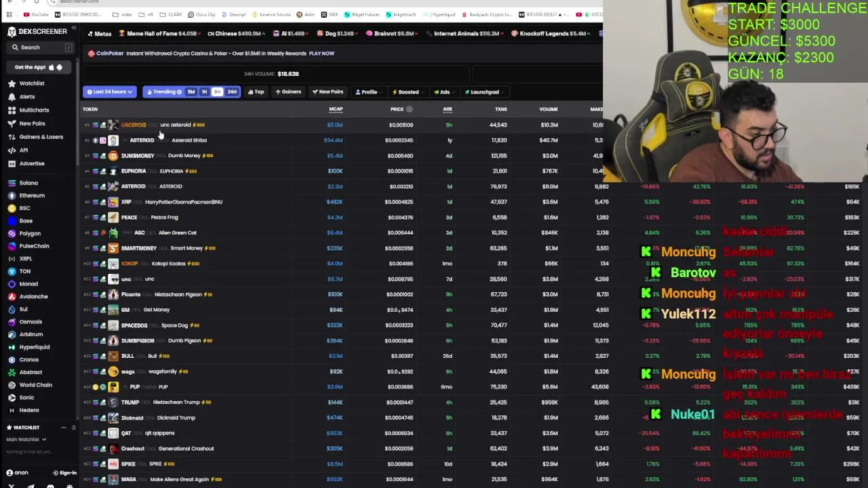The width and height of the screenshot is (868, 488).
Task: Open the YouTube bookmark in browser
Action: tap(37, 14)
